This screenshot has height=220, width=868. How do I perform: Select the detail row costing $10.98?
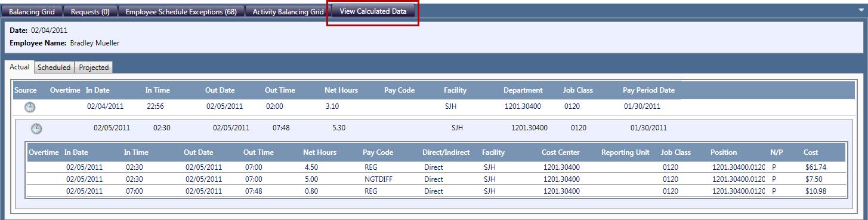436,191
